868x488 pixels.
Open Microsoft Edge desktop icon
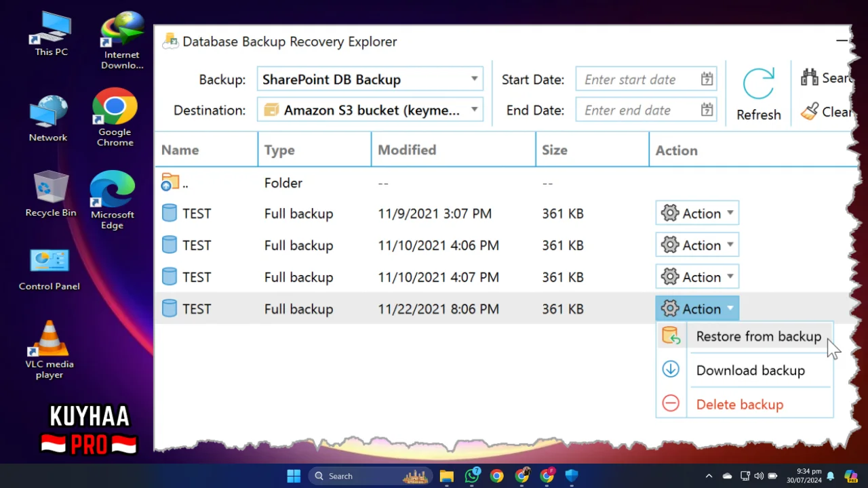(112, 201)
